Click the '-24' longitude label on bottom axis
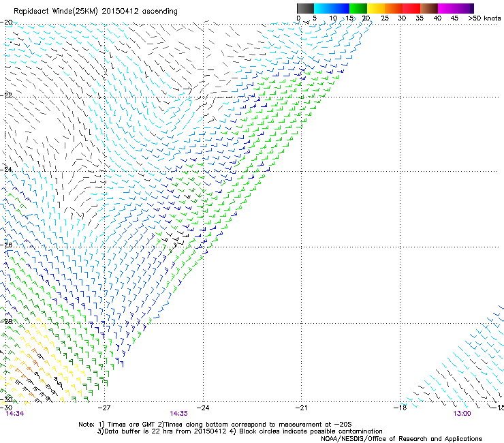 tap(203, 408)
